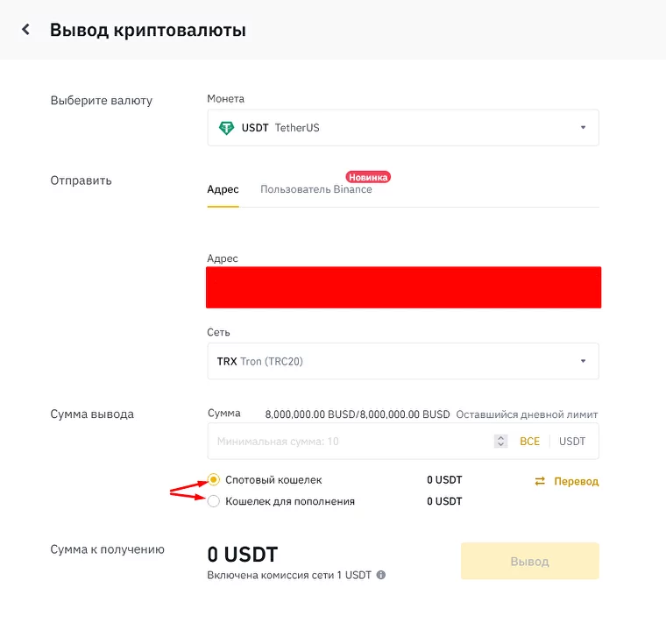Click the dropdown arrow next to TetherUS
This screenshot has width=666, height=644.
583,128
